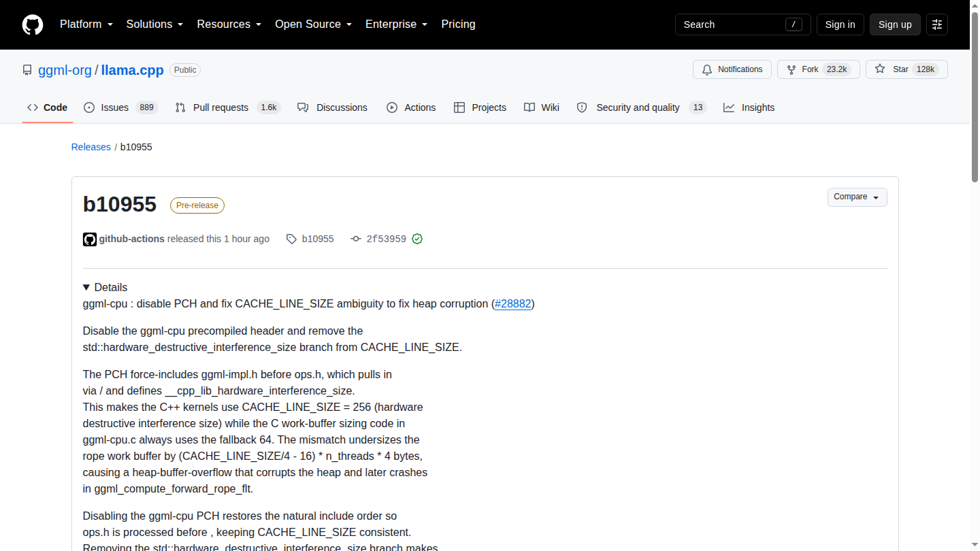The image size is (980, 551).
Task: Click the Sign in button
Action: point(840,24)
